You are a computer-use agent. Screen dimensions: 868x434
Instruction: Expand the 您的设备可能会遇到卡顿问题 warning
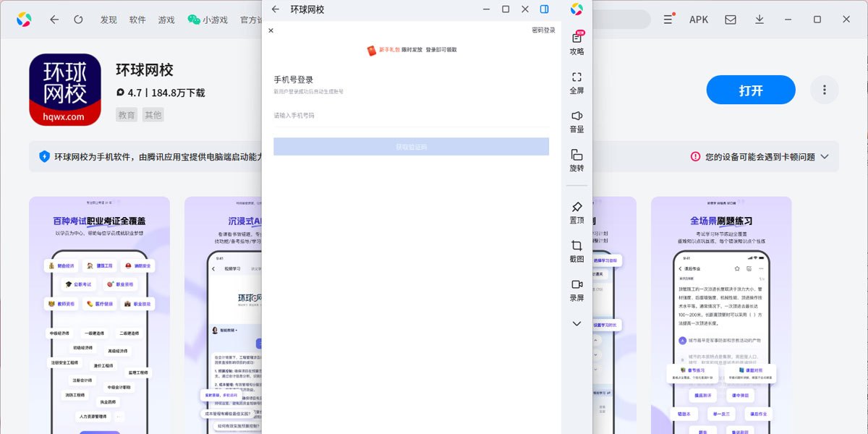pyautogui.click(x=759, y=156)
